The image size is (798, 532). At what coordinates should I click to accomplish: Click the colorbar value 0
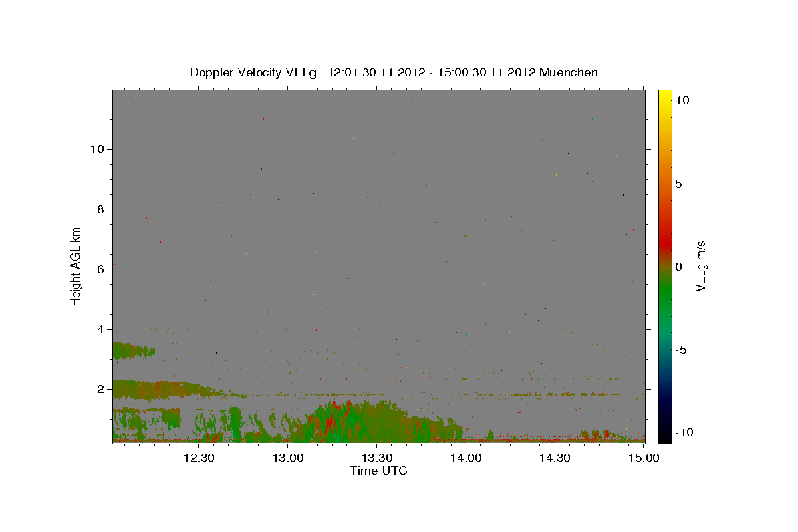[678, 267]
